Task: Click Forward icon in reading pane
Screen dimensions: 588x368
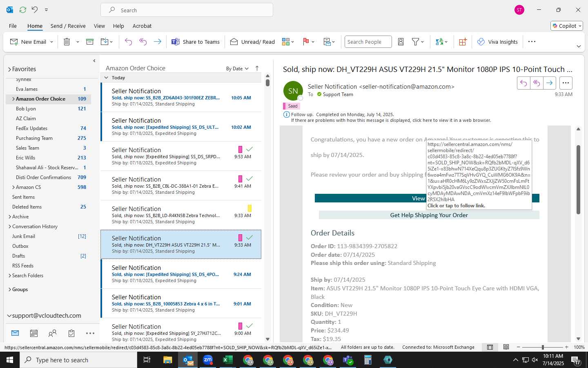Action: pyautogui.click(x=550, y=83)
